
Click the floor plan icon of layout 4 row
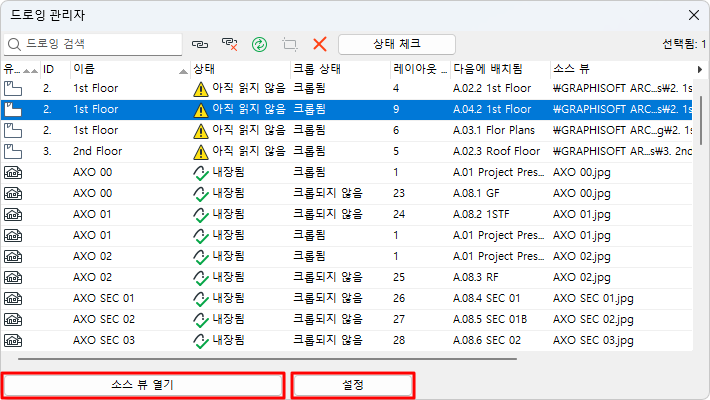tap(13, 88)
